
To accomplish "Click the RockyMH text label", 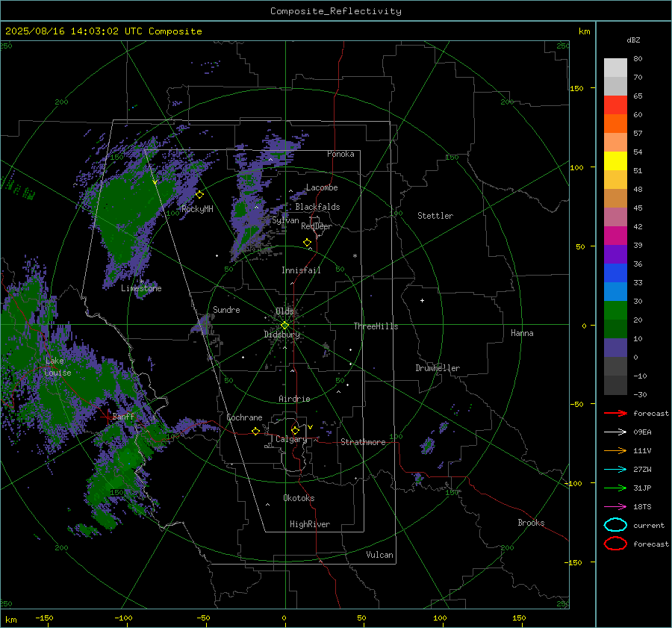I will coord(197,209).
